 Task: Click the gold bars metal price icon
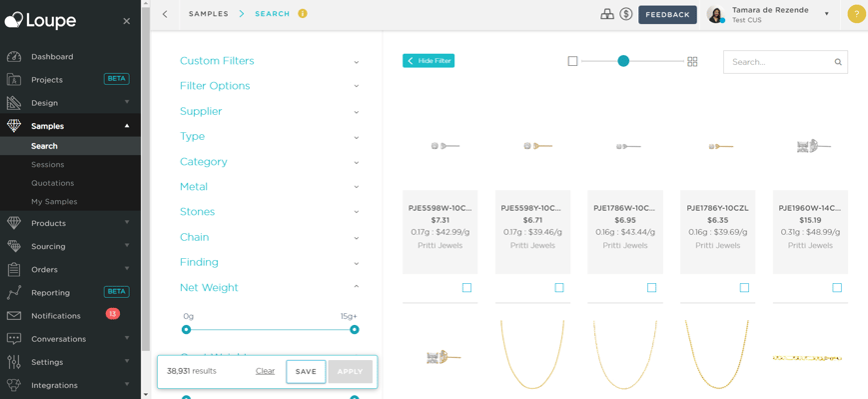(x=607, y=14)
